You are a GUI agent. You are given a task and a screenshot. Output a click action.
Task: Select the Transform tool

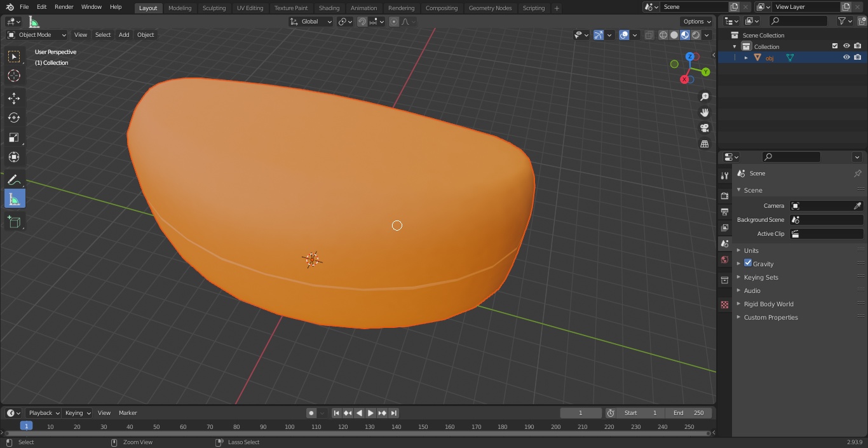pos(14,157)
